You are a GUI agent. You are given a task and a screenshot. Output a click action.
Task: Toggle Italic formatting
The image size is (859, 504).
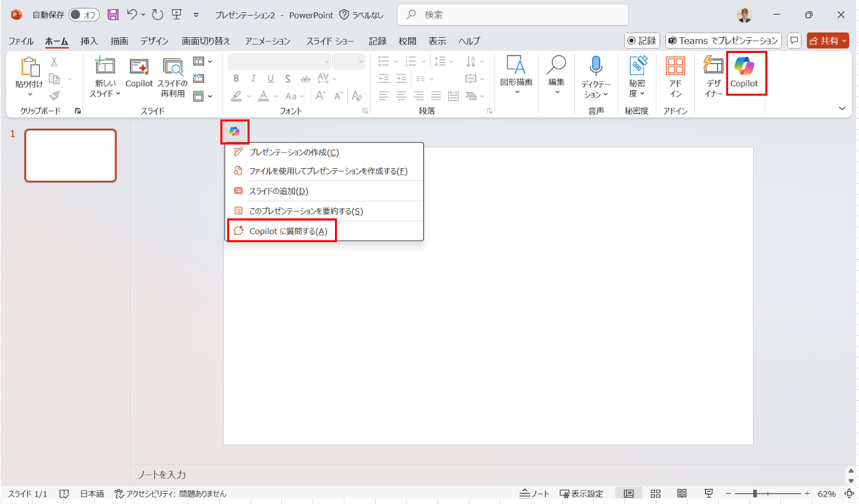(x=253, y=79)
